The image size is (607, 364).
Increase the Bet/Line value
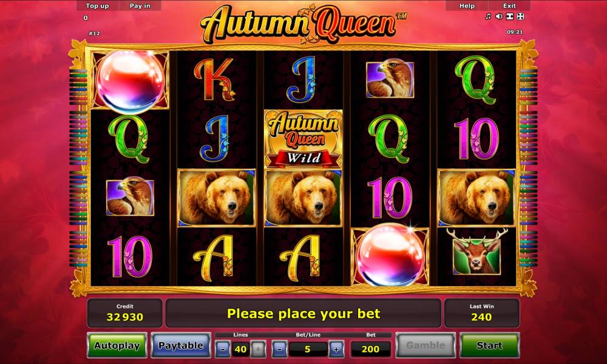[x=336, y=349]
